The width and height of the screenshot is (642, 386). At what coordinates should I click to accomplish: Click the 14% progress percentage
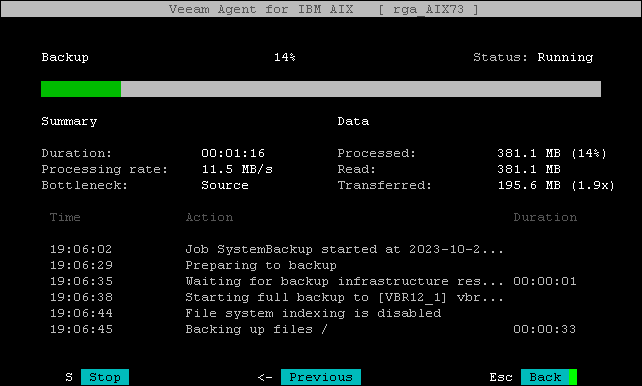coord(285,57)
